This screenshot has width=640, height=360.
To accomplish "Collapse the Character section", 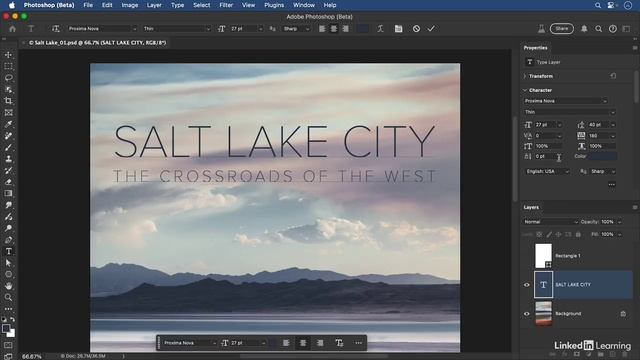I will 525,90.
